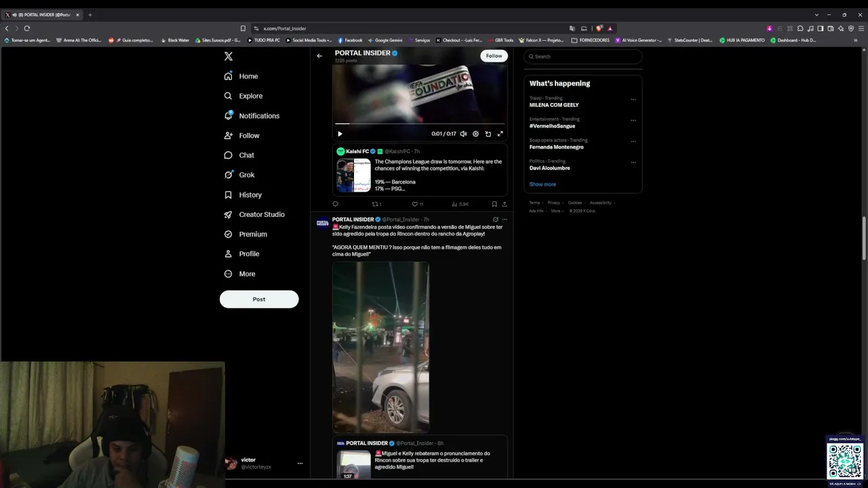
Task: Click the Profile person icon
Action: [229, 254]
